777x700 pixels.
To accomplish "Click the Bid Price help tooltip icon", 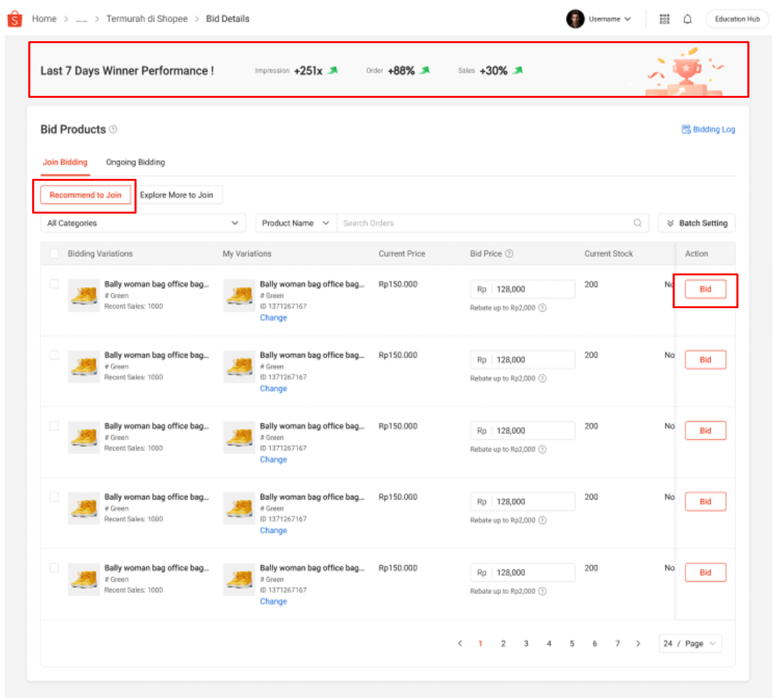I will click(509, 253).
